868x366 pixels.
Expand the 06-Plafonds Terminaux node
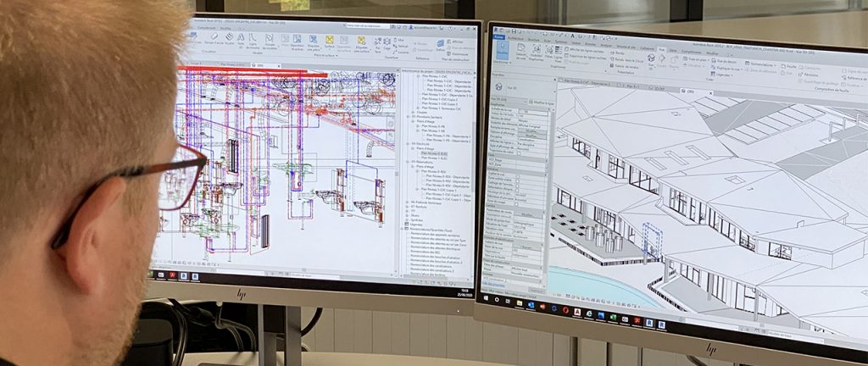click(408, 202)
